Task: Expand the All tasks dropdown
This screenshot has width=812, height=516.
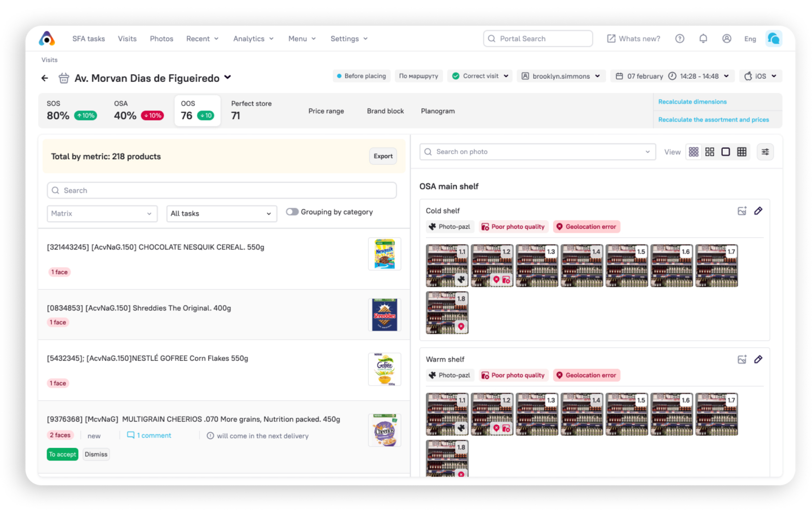Action: tap(221, 214)
